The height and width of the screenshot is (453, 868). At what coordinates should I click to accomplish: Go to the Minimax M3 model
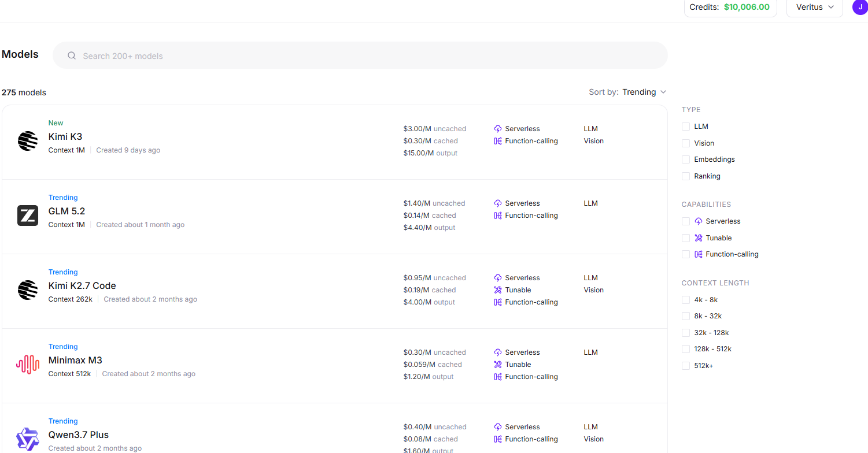[75, 361]
